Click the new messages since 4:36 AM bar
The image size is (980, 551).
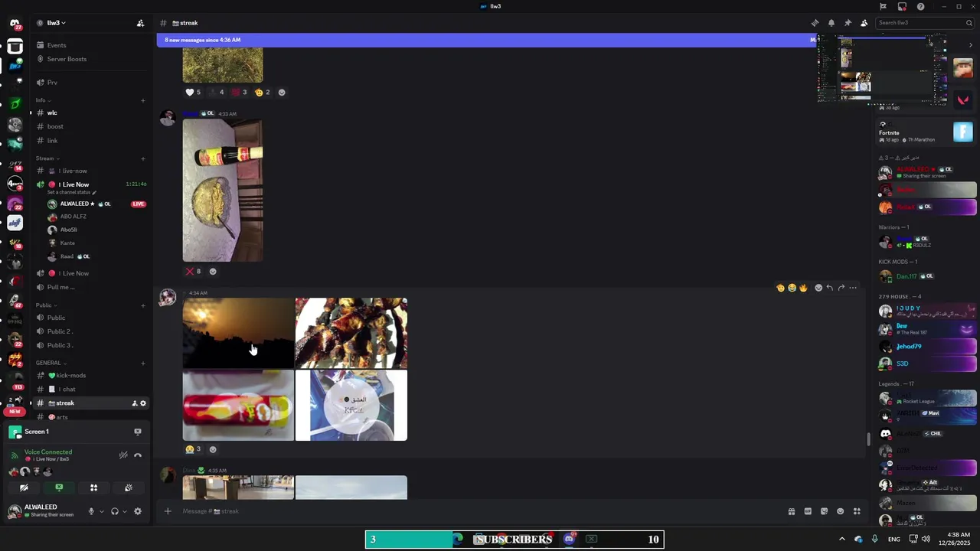(x=487, y=40)
